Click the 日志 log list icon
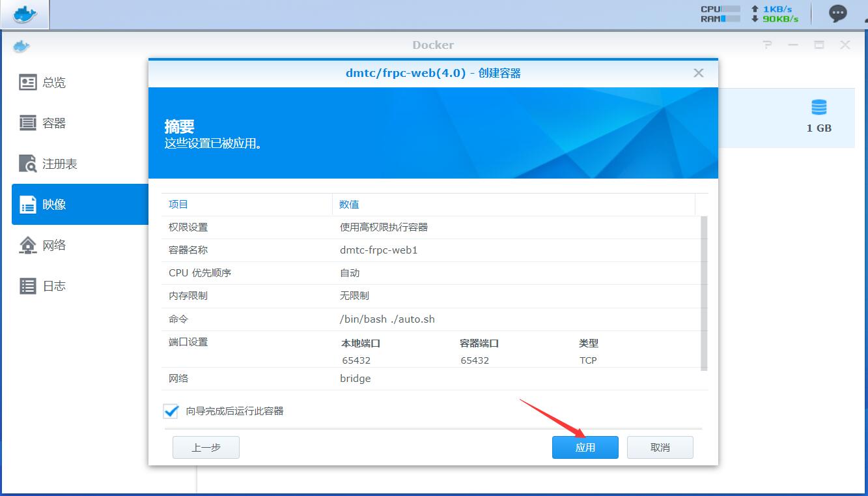 click(x=28, y=285)
